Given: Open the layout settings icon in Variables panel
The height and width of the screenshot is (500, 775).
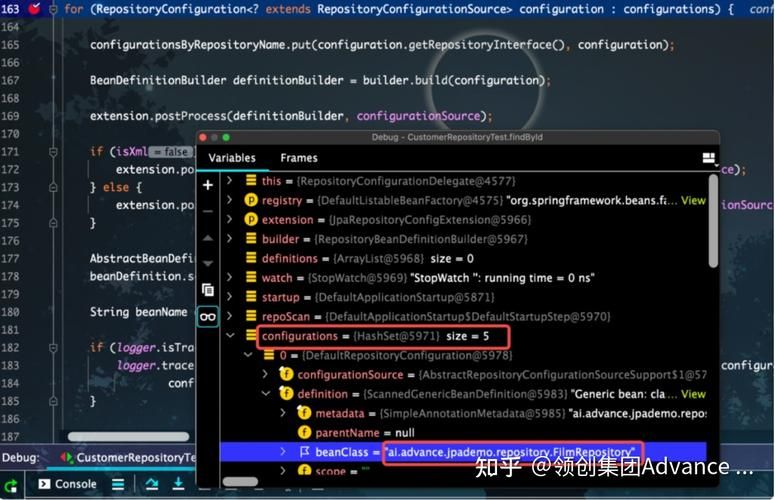Looking at the screenshot, I should coord(709,158).
